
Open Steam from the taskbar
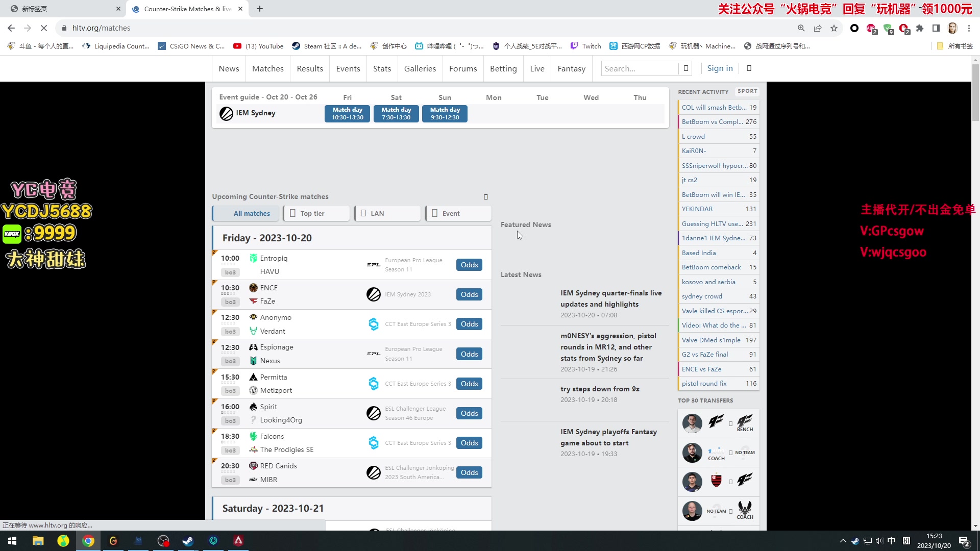pos(188,541)
